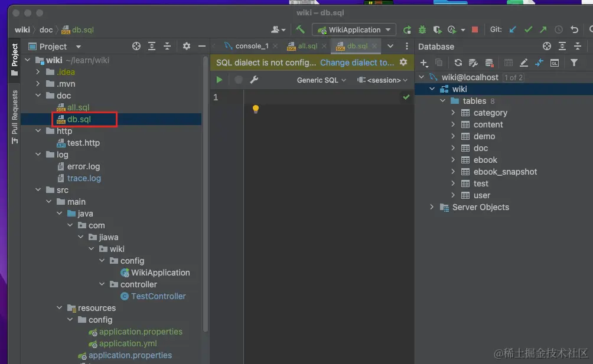Select the ebook table
This screenshot has width=593, height=364.
click(486, 160)
